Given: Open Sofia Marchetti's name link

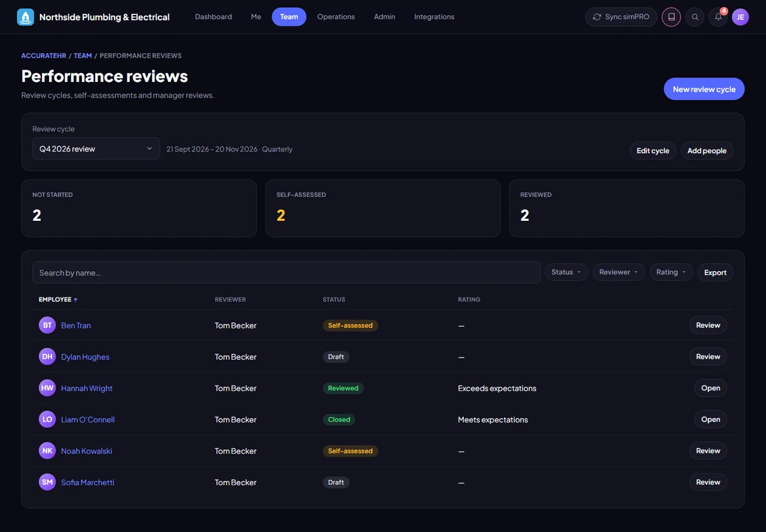Looking at the screenshot, I should click(87, 482).
